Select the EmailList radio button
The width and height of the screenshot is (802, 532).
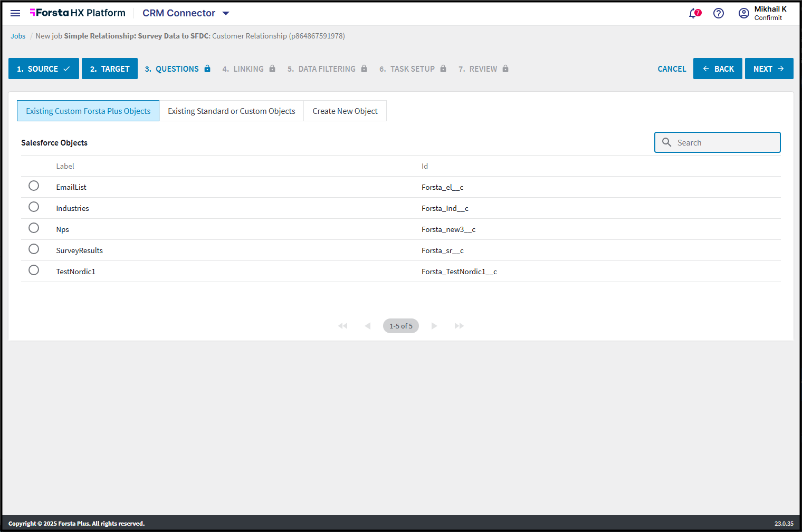click(34, 186)
